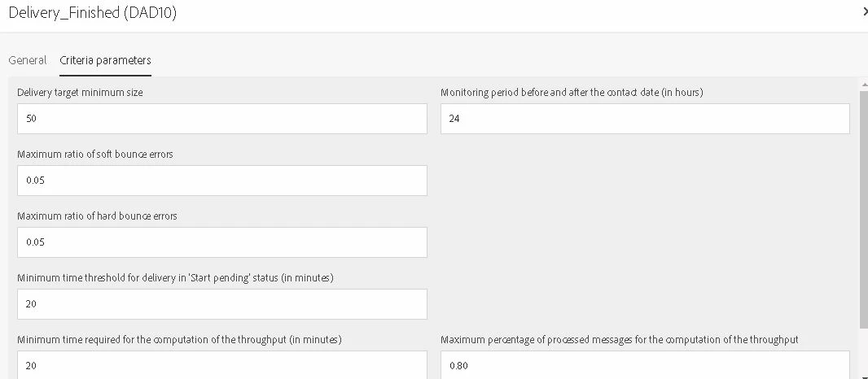Viewport: 868px width, 379px height.
Task: Focus the soft bounce errors ratio field
Action: [x=221, y=181]
